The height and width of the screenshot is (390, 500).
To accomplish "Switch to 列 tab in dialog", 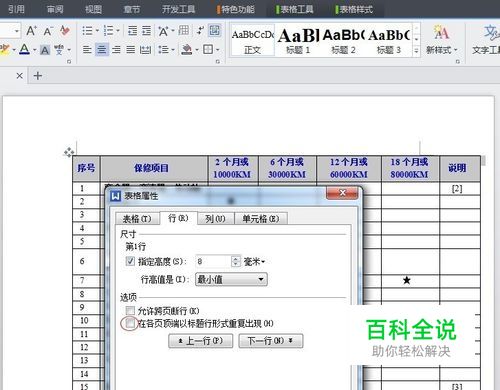I will click(215, 219).
